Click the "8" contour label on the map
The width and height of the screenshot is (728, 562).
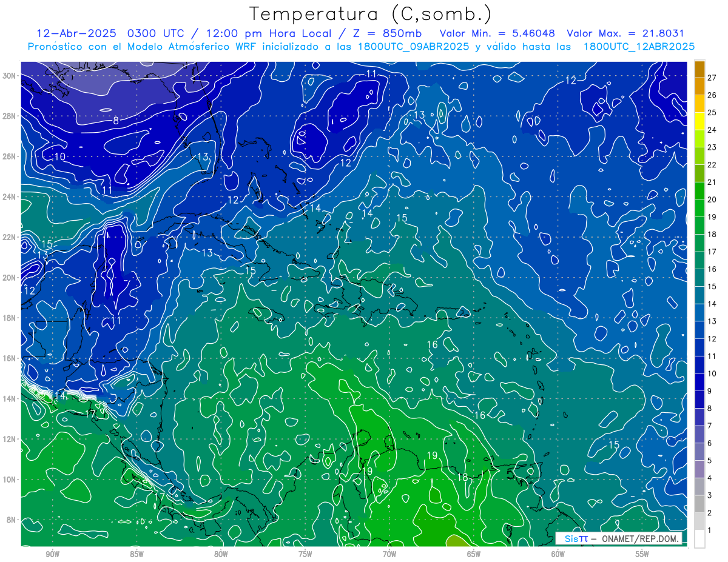[116, 121]
